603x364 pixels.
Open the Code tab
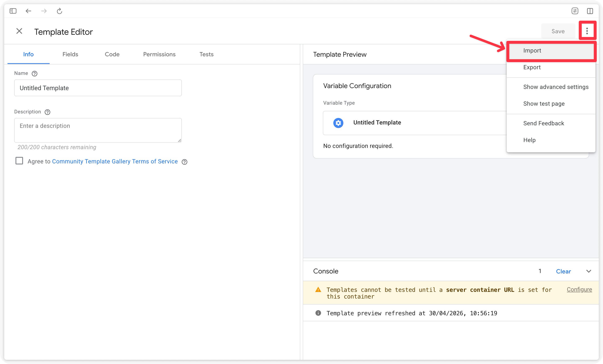112,54
